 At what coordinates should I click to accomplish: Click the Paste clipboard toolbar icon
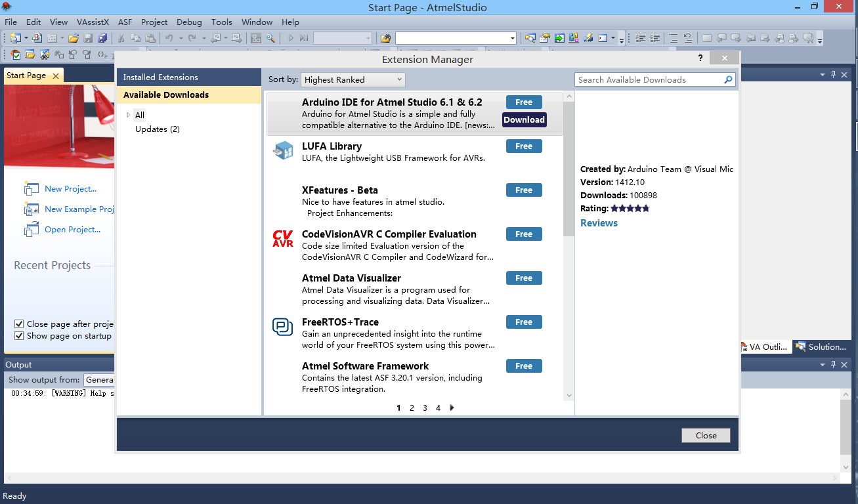pyautogui.click(x=150, y=38)
